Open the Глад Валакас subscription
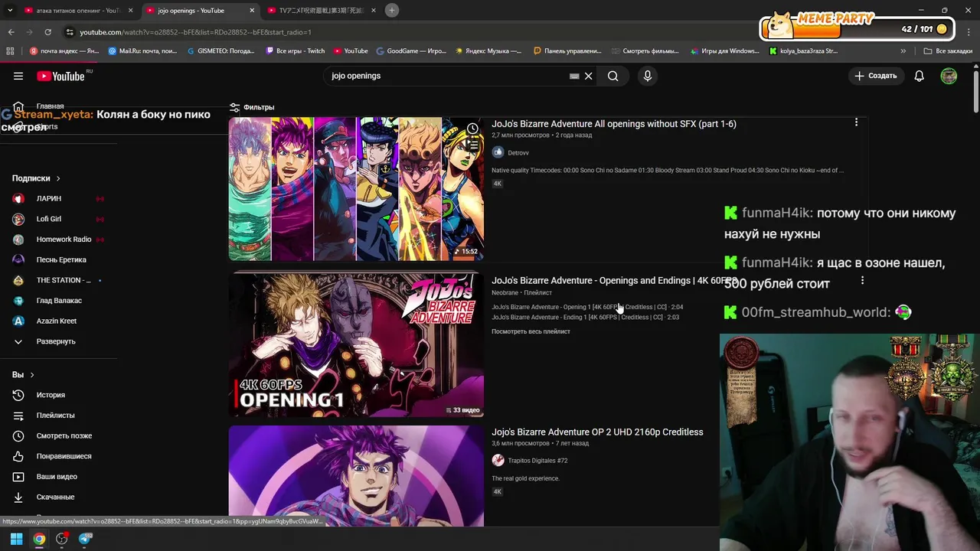The height and width of the screenshot is (551, 980). click(58, 301)
